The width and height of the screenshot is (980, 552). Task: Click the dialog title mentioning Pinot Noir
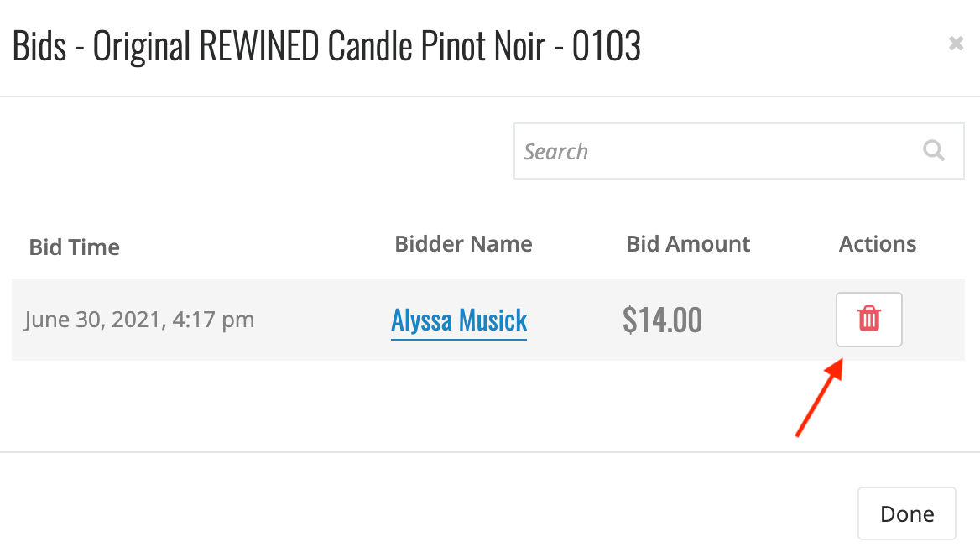326,45
